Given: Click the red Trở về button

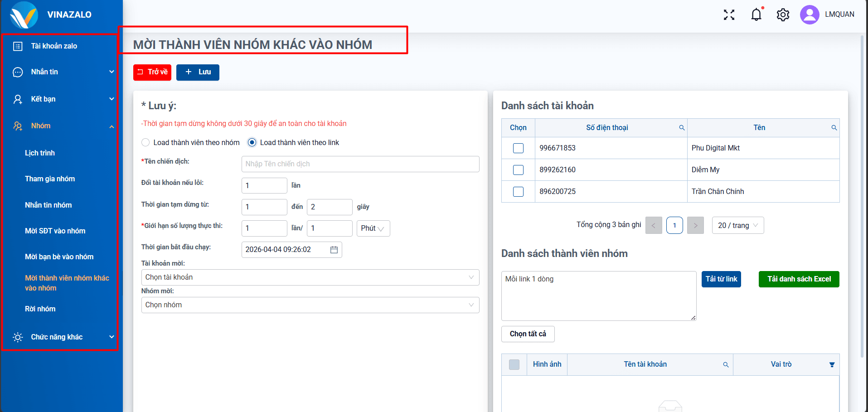Looking at the screenshot, I should click(x=152, y=72).
